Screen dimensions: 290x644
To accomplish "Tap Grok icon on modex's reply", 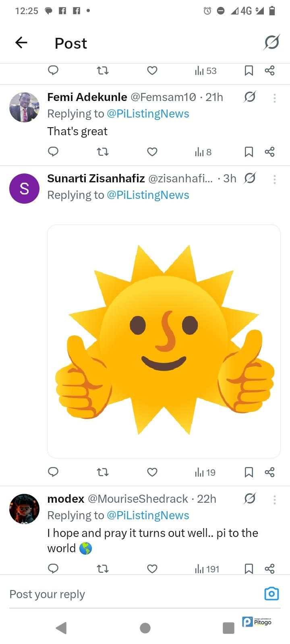I will 250,499.
